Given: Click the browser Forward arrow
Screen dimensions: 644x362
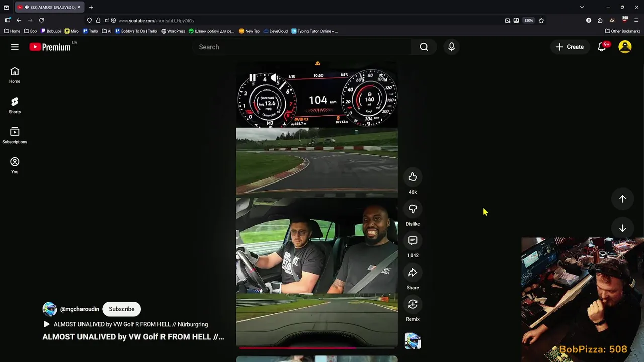Looking at the screenshot, I should [30, 20].
